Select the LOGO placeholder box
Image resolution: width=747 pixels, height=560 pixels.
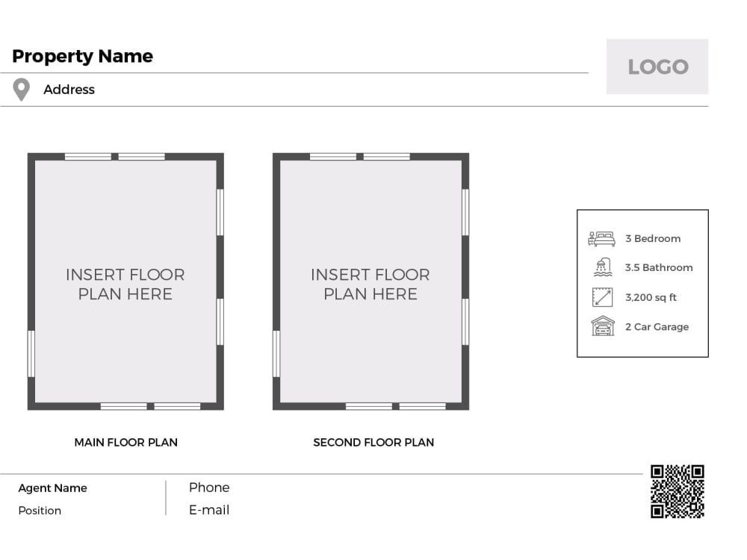click(657, 66)
